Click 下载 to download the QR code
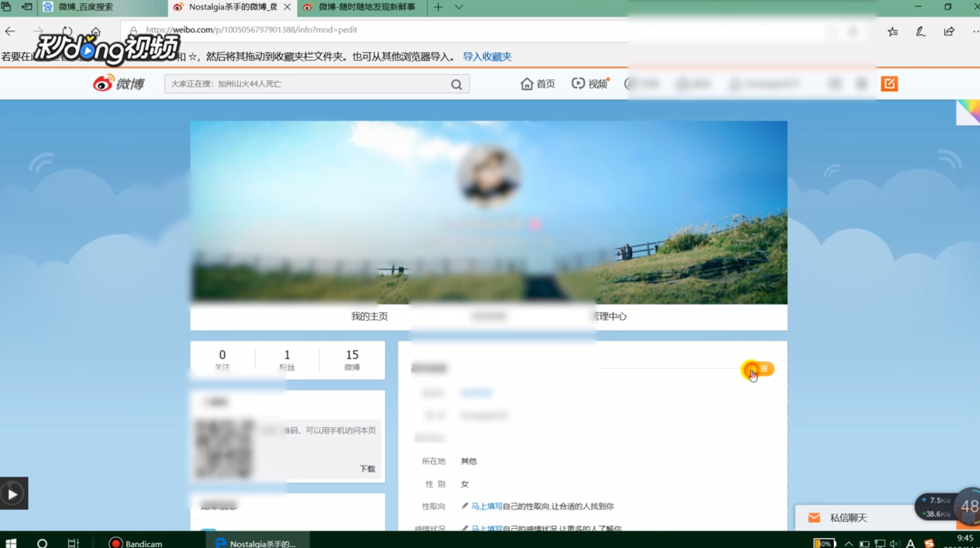Viewport: 980px width, 548px height. 368,469
